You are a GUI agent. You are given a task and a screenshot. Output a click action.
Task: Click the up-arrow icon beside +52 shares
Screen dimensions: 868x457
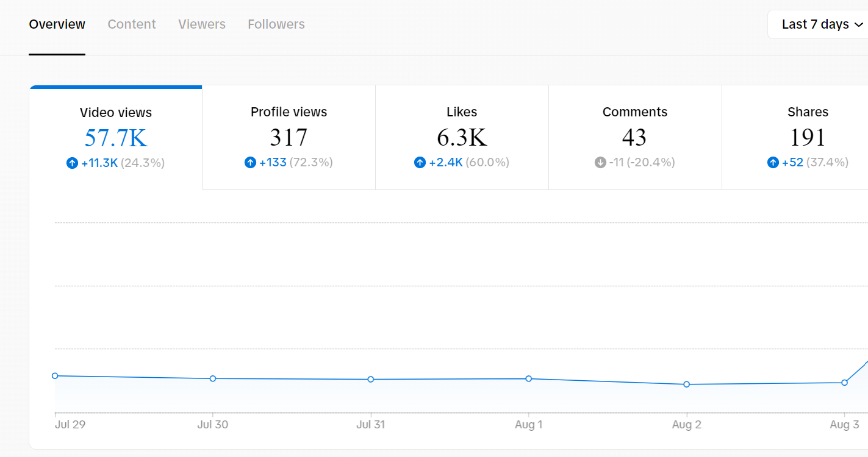click(x=773, y=162)
